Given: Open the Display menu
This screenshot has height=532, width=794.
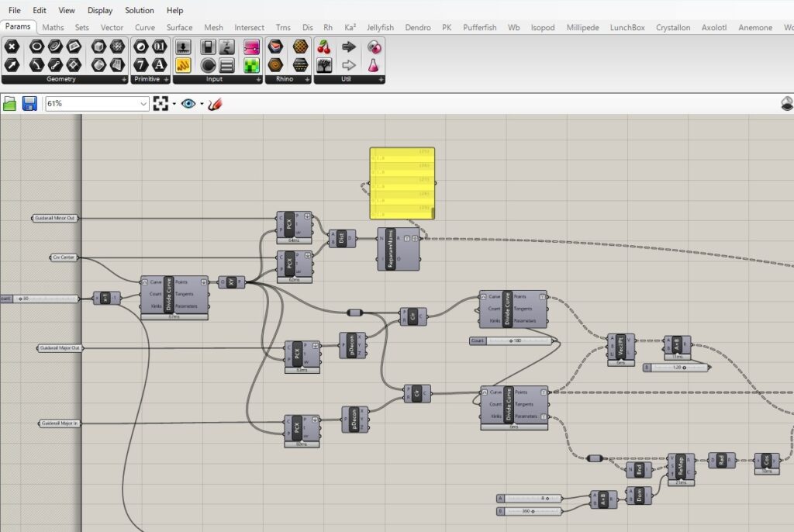Looking at the screenshot, I should point(100,10).
